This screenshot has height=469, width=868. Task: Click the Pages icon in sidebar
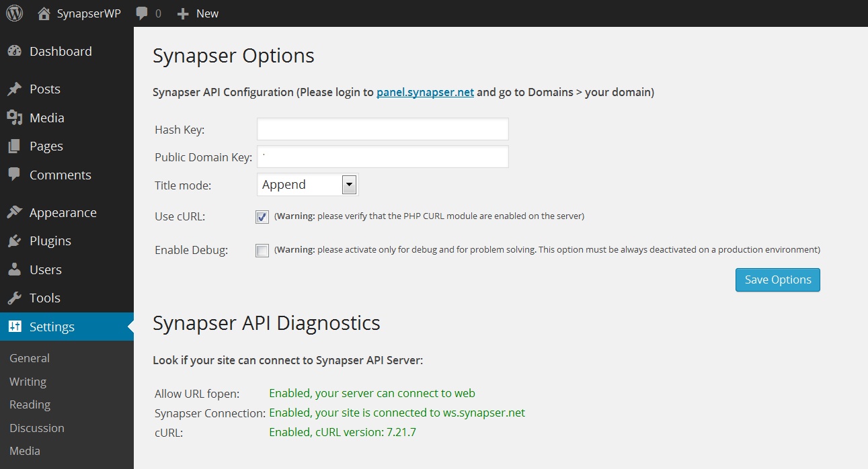[x=15, y=146]
